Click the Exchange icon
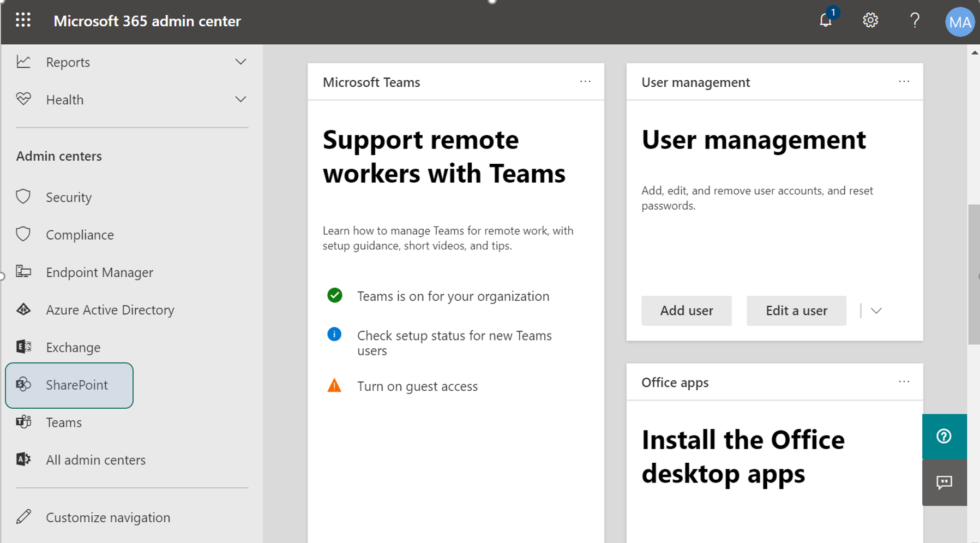This screenshot has width=980, height=543. [x=23, y=347]
